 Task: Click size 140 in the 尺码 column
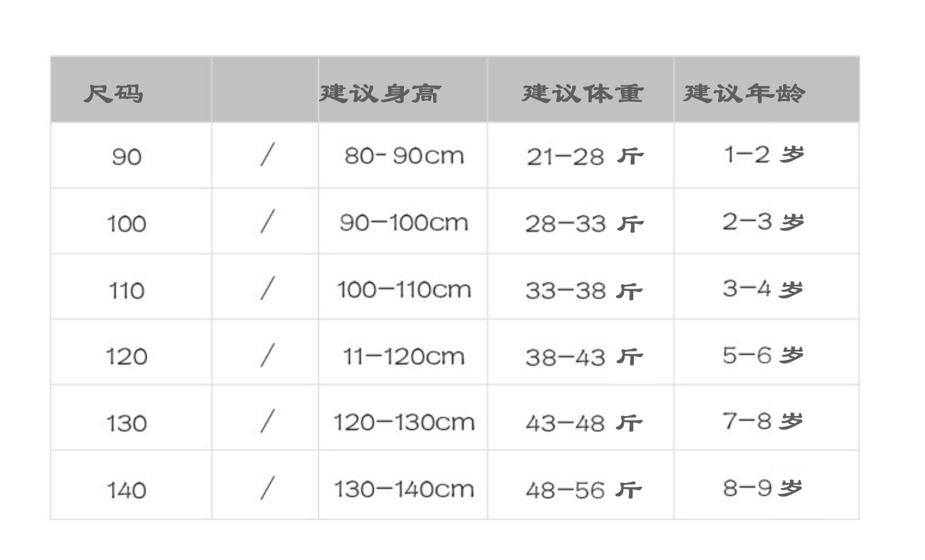[127, 489]
